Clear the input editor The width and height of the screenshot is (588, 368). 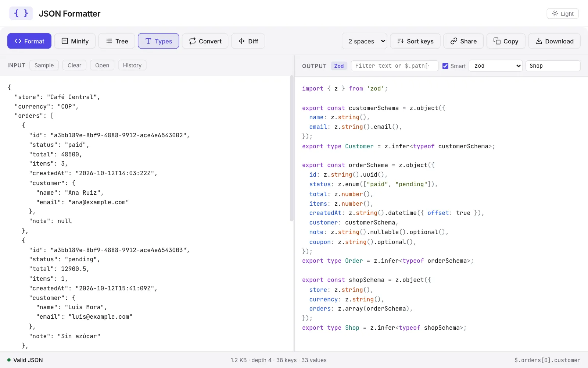(x=74, y=65)
